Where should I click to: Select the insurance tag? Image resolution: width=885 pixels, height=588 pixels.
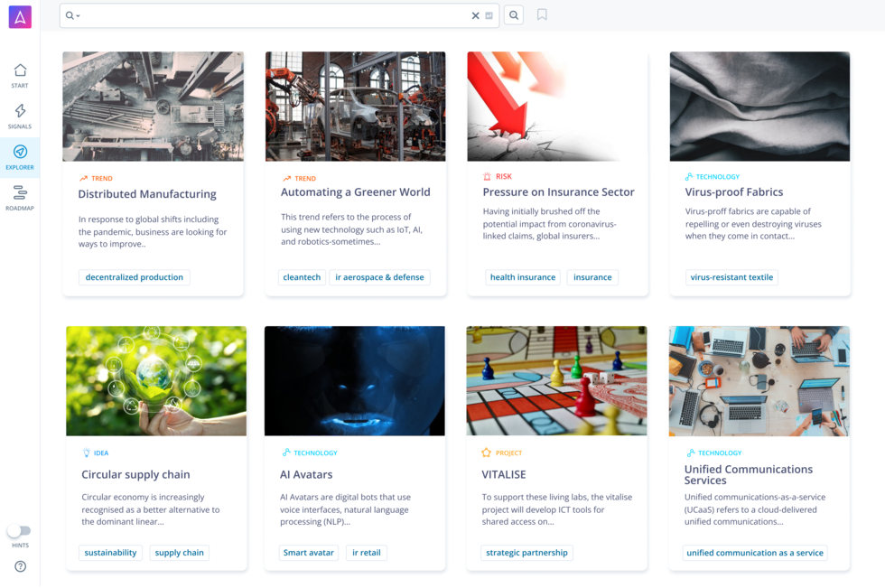[x=592, y=277]
